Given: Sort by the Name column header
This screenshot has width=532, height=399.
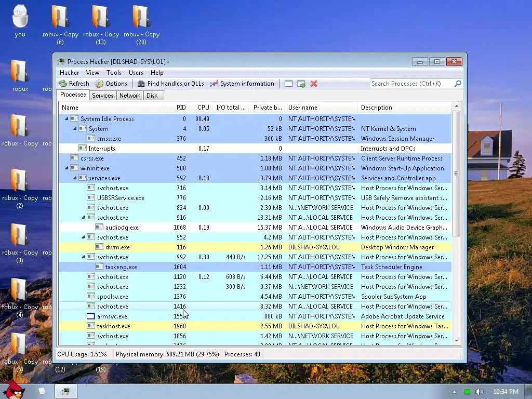Looking at the screenshot, I should (111, 108).
